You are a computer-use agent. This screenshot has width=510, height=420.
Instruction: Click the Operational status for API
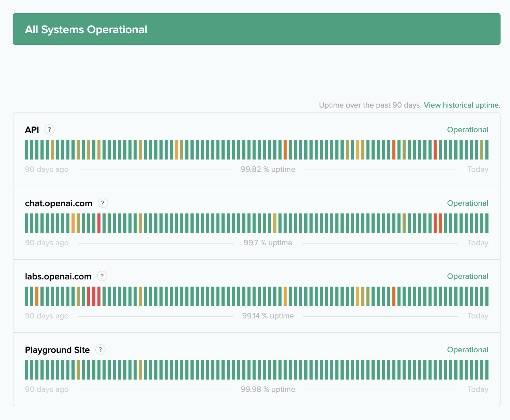click(x=468, y=129)
